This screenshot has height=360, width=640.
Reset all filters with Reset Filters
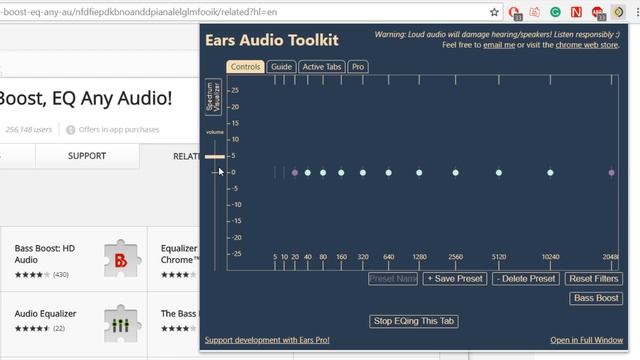click(594, 279)
